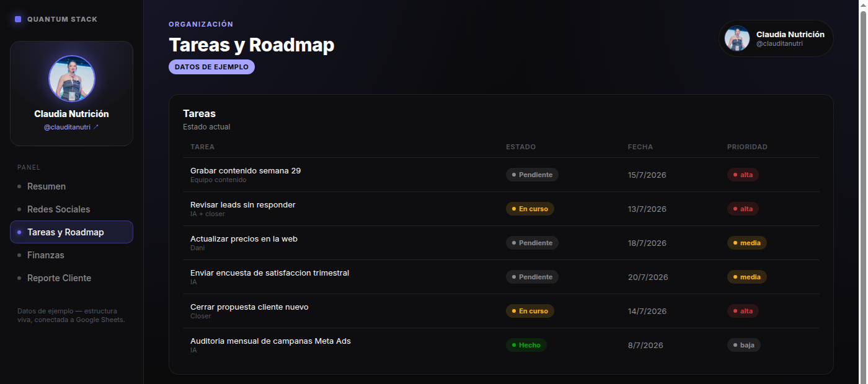Click the header profile avatar thumbnail
This screenshot has height=384, width=868.
[x=737, y=38]
